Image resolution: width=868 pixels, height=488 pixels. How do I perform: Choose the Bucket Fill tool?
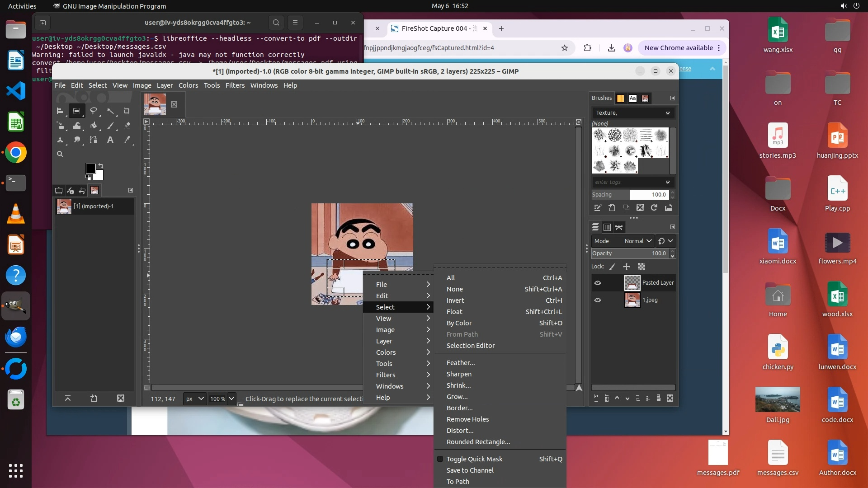pyautogui.click(x=94, y=126)
